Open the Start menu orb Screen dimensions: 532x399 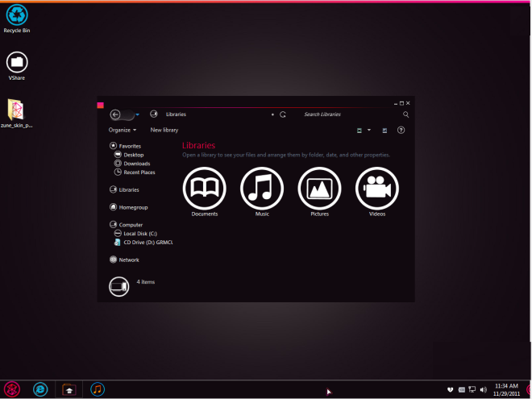point(12,389)
